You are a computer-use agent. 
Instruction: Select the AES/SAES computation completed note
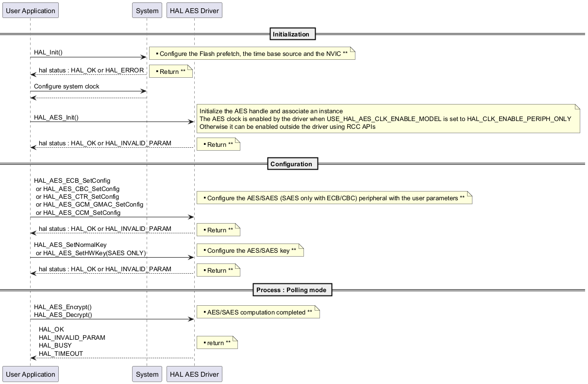(258, 313)
